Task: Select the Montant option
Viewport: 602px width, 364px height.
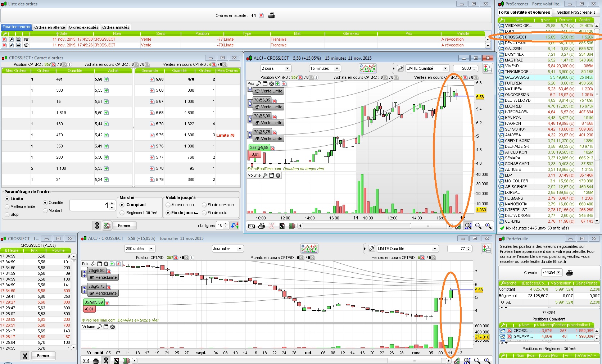Action: tap(45, 210)
